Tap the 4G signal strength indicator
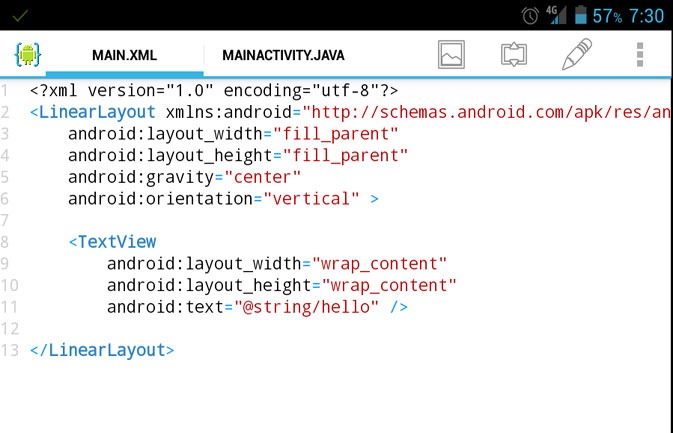Viewport: 673px width, 433px height. [556, 15]
